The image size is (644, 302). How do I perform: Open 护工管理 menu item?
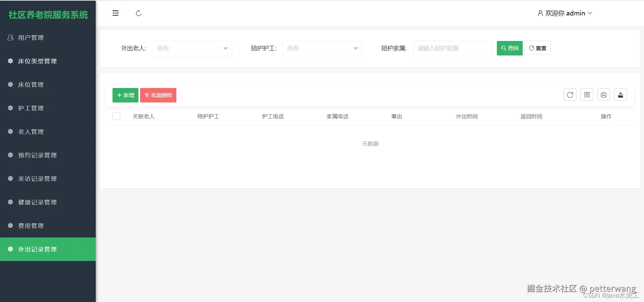click(48, 108)
